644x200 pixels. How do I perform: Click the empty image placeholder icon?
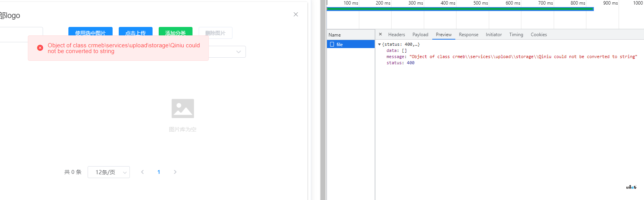[x=183, y=108]
